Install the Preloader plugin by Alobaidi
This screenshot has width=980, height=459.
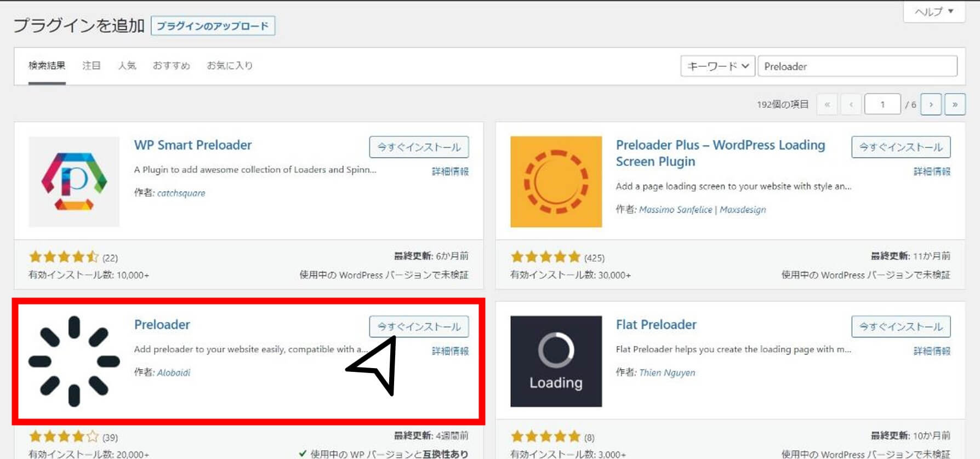(419, 326)
